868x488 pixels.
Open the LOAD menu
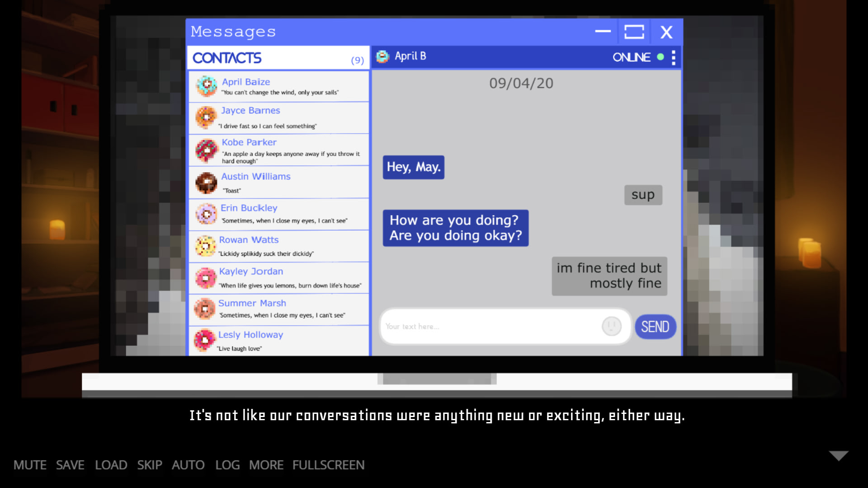coord(111,465)
